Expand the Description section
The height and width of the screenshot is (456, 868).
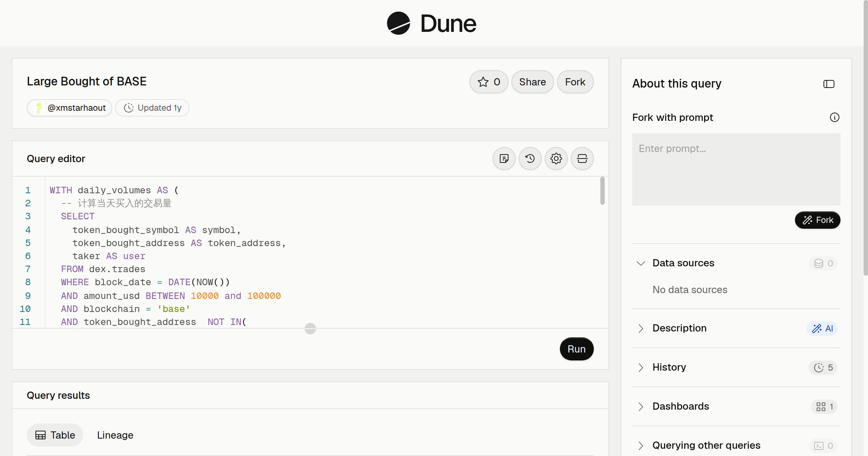[641, 328]
